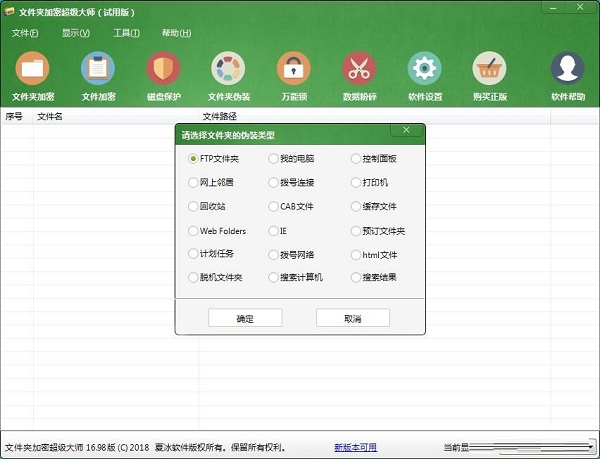600x459 pixels.
Task: Select the 缓存文件 radio button
Action: 355,207
